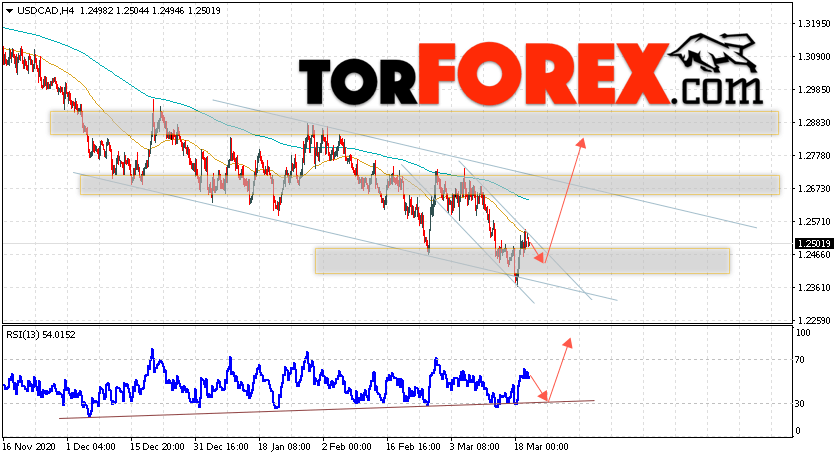Click the 1 Dec 04:00 date label
This screenshot has width=838, height=458.
click(91, 447)
